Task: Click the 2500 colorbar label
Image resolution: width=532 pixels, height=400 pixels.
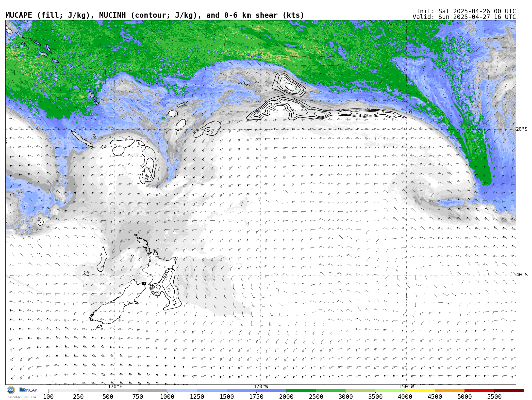Action: [x=316, y=397]
